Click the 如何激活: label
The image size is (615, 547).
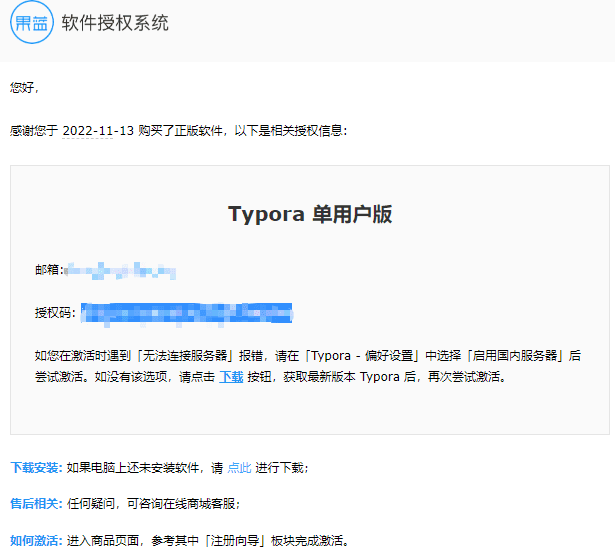(x=36, y=540)
